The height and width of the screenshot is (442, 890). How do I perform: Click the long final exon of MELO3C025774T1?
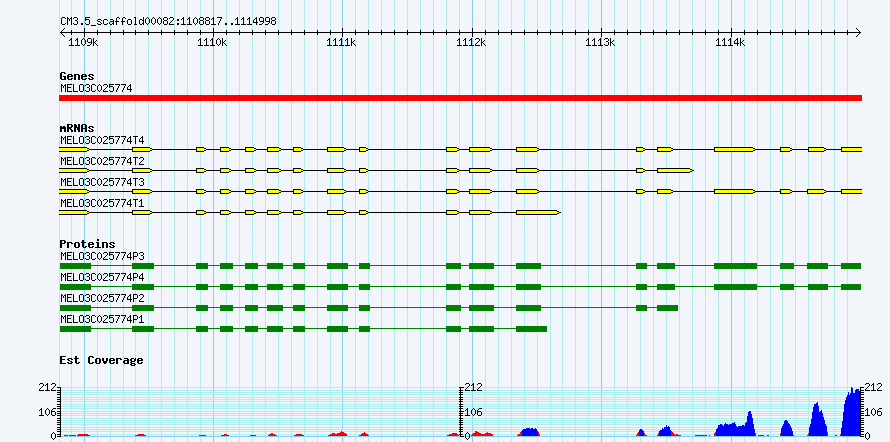click(x=538, y=212)
